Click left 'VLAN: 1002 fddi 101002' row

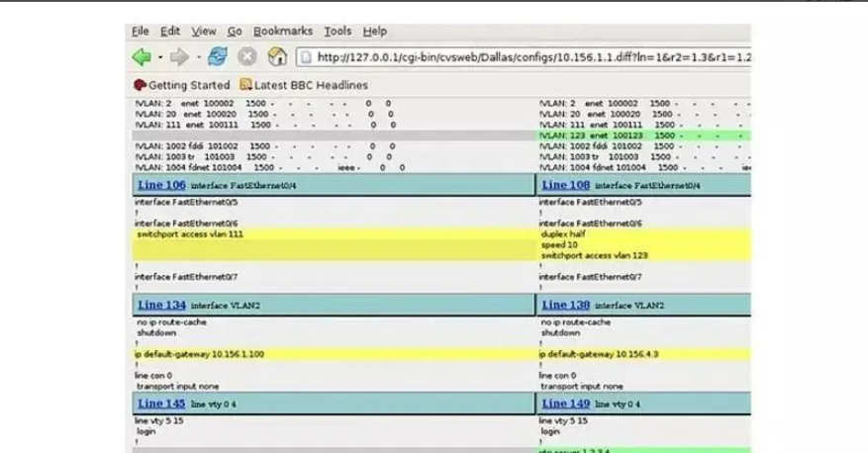click(265, 146)
